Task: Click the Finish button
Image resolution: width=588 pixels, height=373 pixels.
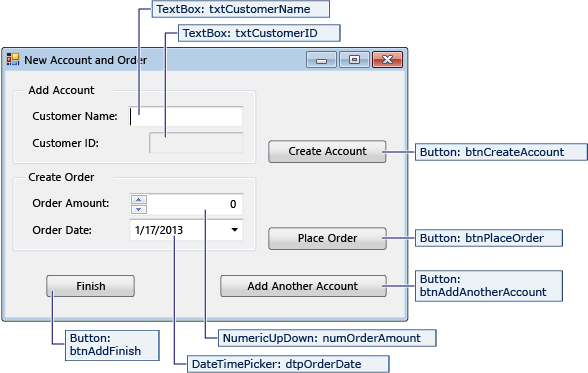Action: coord(90,286)
